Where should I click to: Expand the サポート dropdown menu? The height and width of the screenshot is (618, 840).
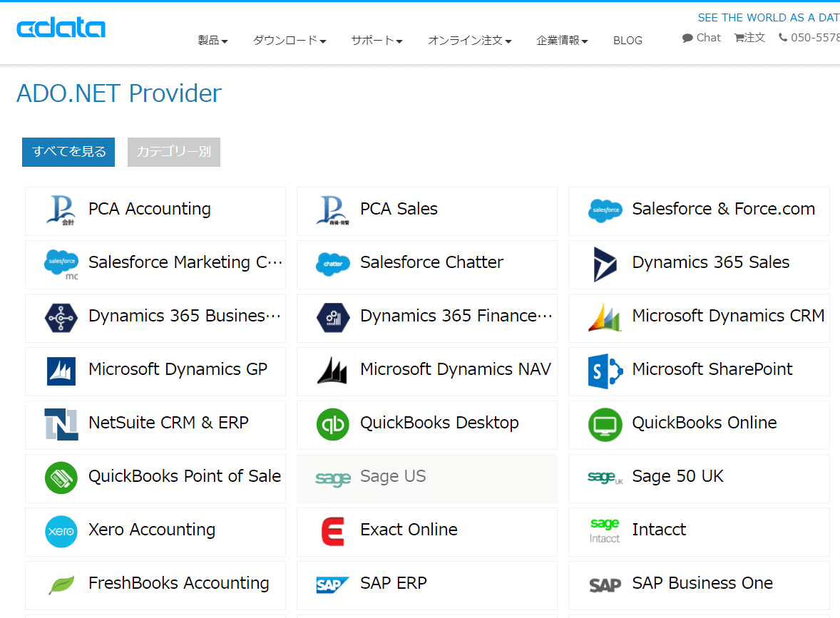(377, 40)
